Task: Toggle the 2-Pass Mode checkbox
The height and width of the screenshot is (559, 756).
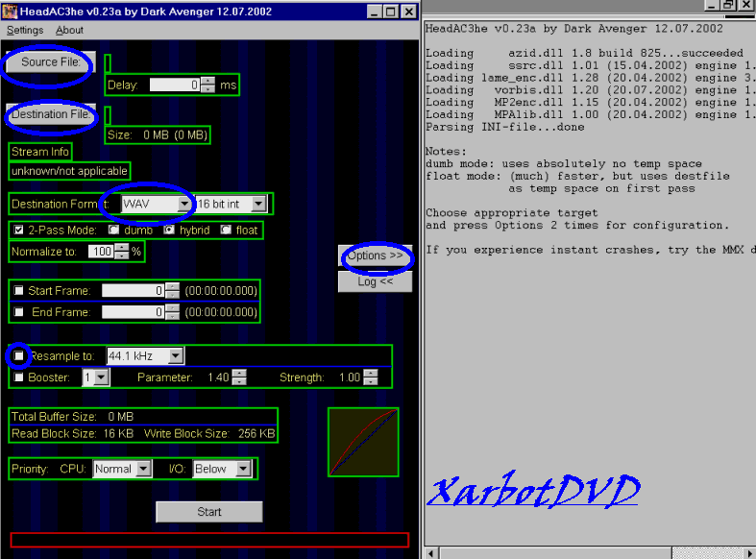Action: coord(18,230)
